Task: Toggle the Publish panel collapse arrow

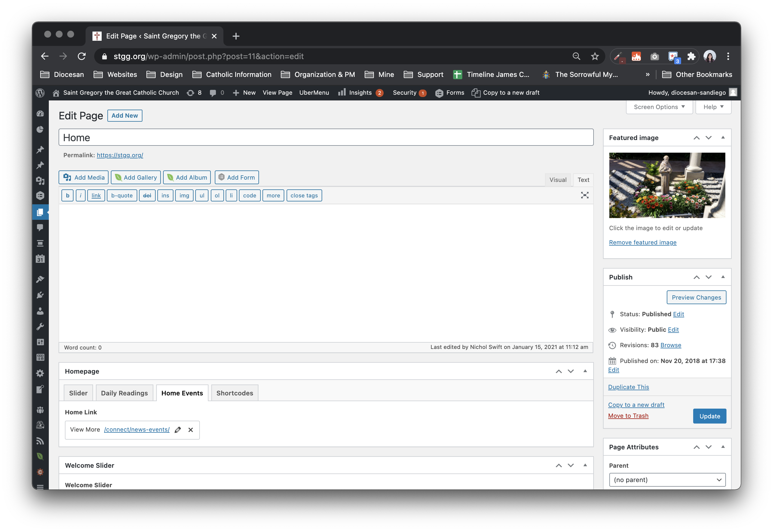Action: pos(723,277)
